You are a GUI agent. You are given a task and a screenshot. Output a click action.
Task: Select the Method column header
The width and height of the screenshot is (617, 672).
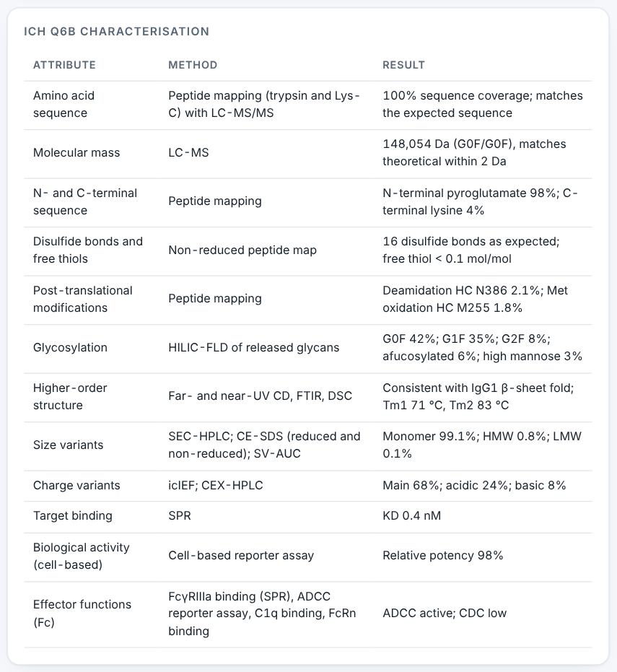[x=193, y=65]
